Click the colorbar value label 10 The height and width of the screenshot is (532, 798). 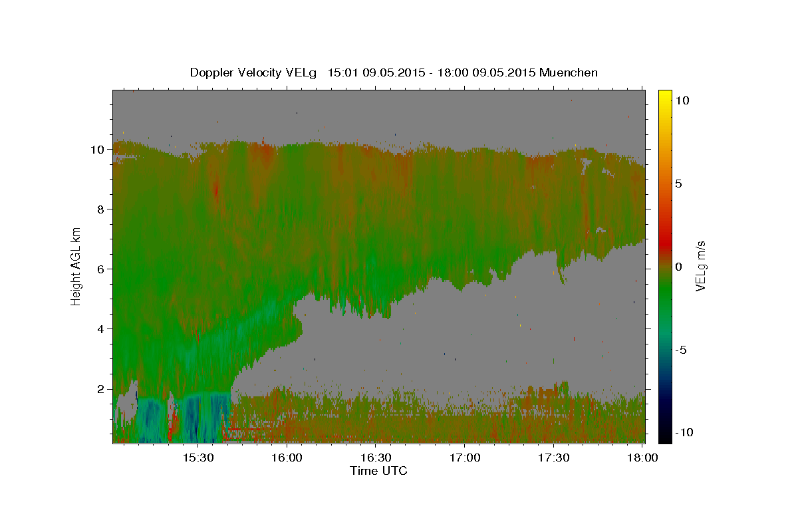coord(682,100)
